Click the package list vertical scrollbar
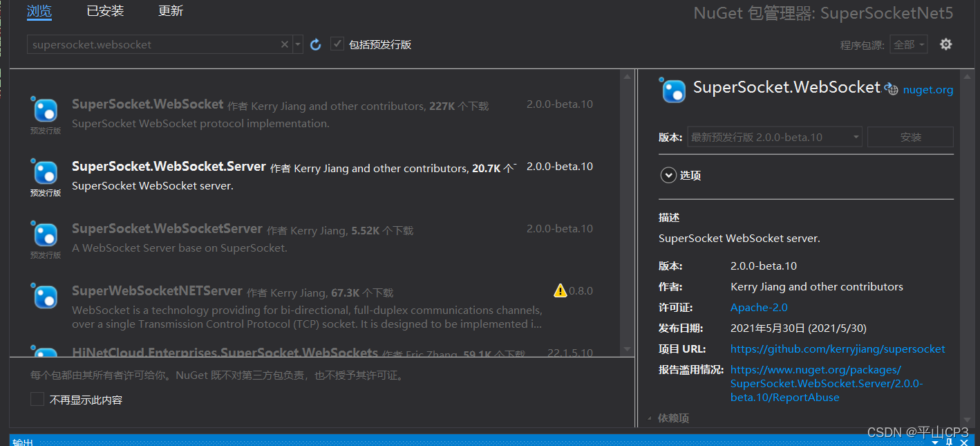The image size is (980, 446). [x=627, y=213]
